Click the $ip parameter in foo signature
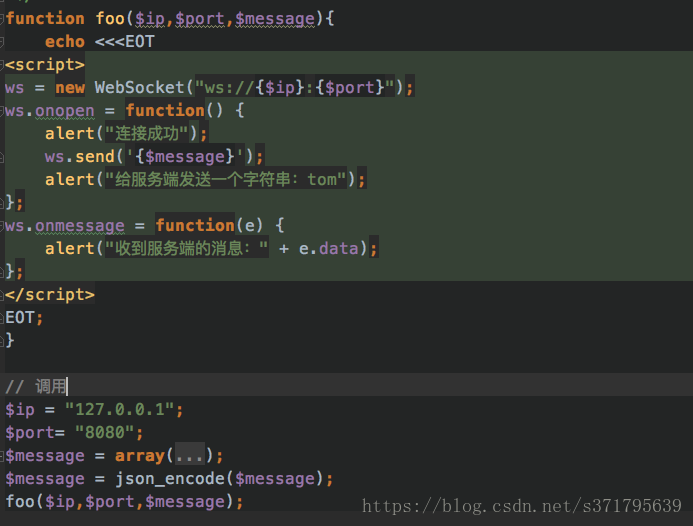This screenshot has width=693, height=526. click(150, 19)
